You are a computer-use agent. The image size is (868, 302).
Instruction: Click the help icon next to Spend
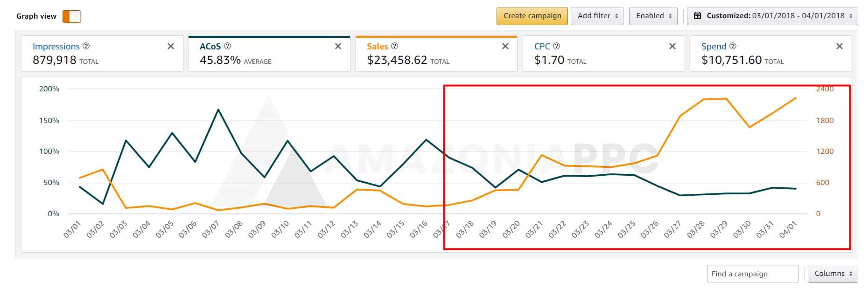point(733,46)
